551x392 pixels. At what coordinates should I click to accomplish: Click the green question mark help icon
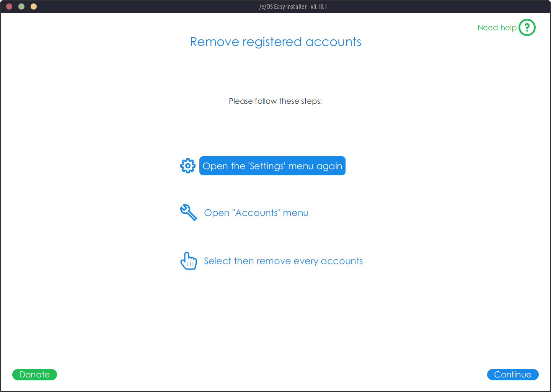[x=527, y=28]
